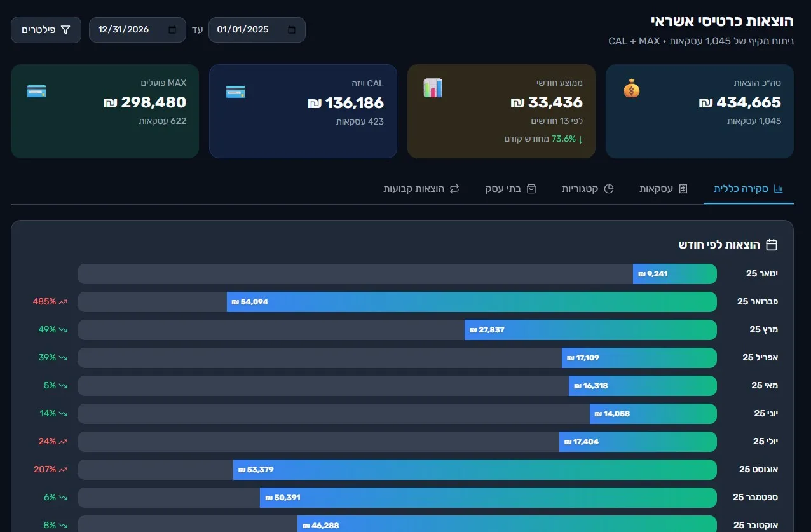Click the יוני 25 bar showing ₪14,058
The width and height of the screenshot is (811, 532).
653,414
